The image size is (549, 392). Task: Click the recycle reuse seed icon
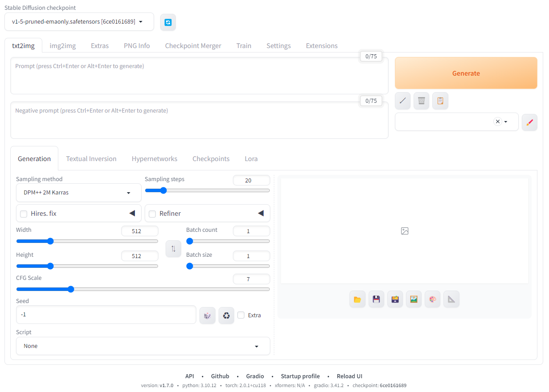coord(226,315)
